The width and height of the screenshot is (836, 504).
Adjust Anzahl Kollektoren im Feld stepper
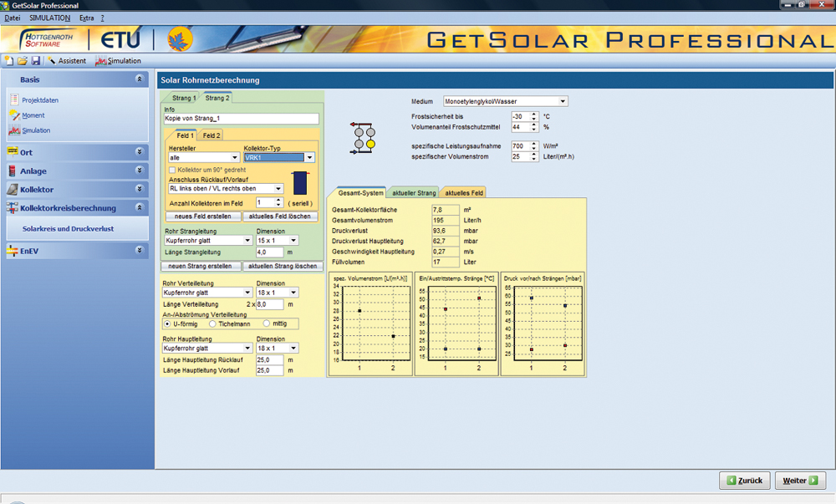click(278, 203)
